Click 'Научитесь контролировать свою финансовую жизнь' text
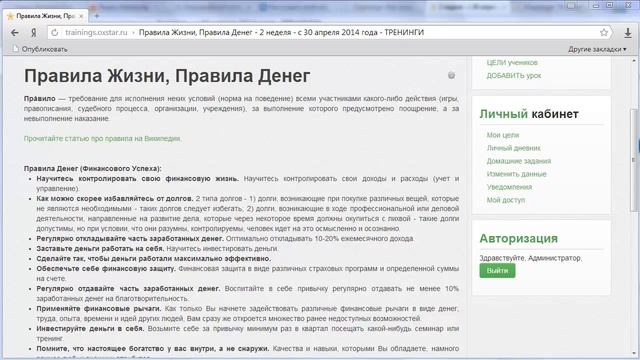 point(138,179)
